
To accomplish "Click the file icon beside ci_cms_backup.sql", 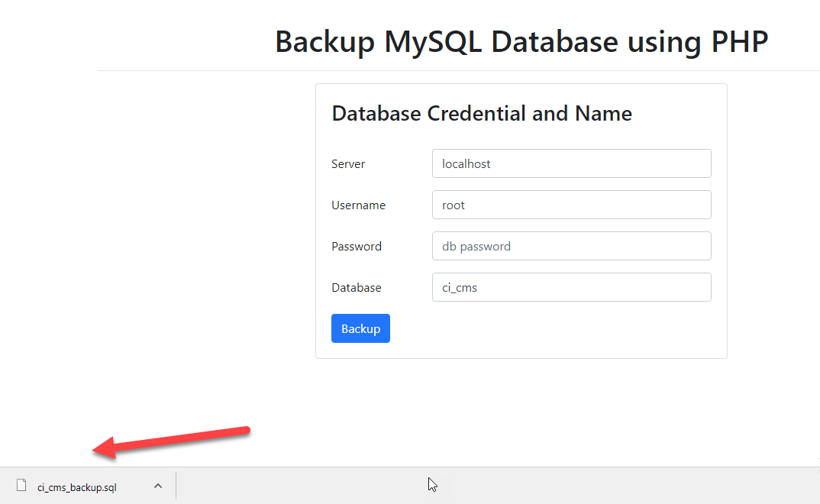I will tap(21, 485).
